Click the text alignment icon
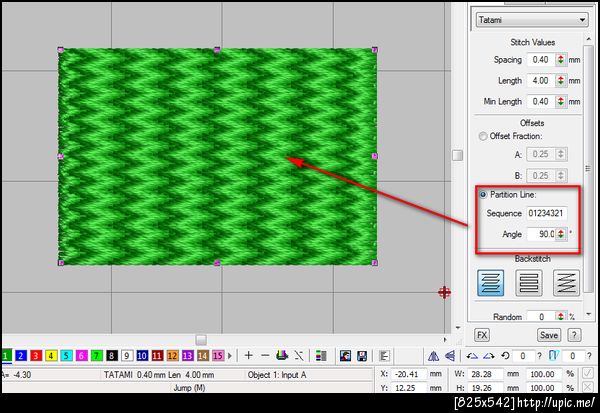The image size is (600, 413). 384,356
